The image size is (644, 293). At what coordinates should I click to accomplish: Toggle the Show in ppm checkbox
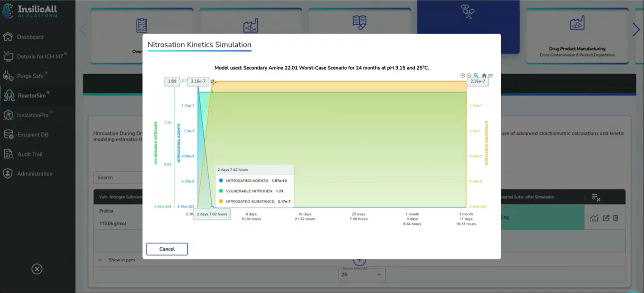click(x=100, y=260)
